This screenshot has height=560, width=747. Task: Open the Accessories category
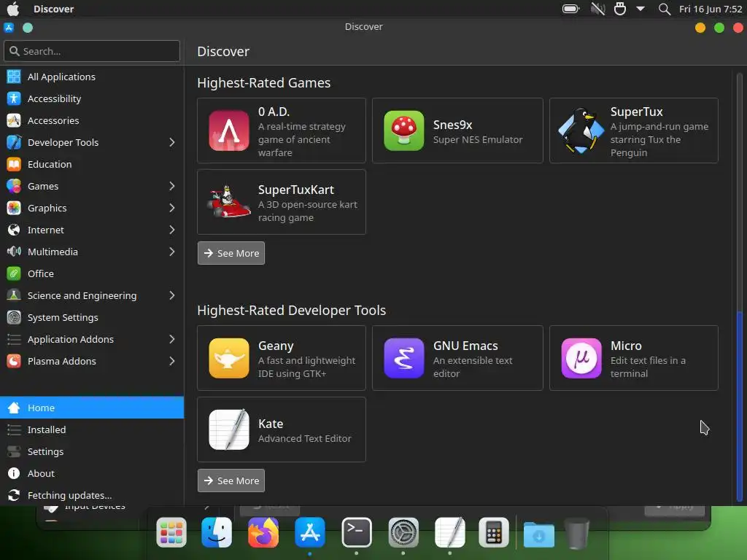tap(92, 120)
